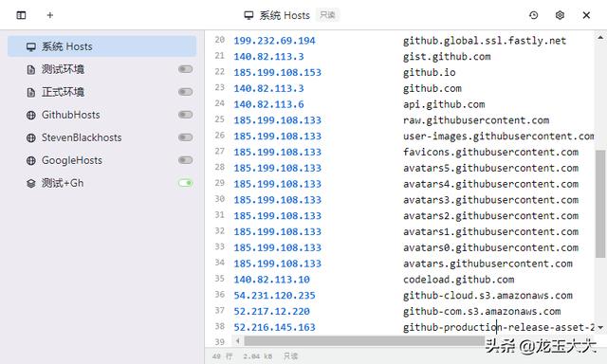Select the 正式环境 hosts entry
Image resolution: width=607 pixels, height=364 pixels.
[101, 92]
